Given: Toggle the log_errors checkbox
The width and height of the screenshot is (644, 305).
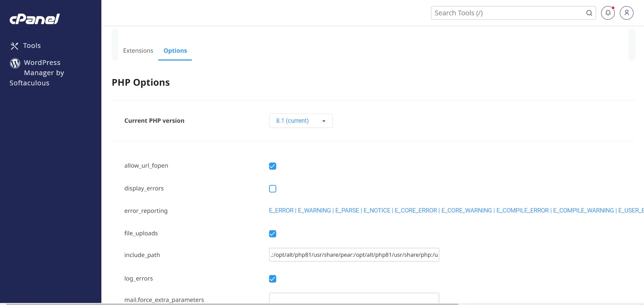Looking at the screenshot, I should click(273, 279).
